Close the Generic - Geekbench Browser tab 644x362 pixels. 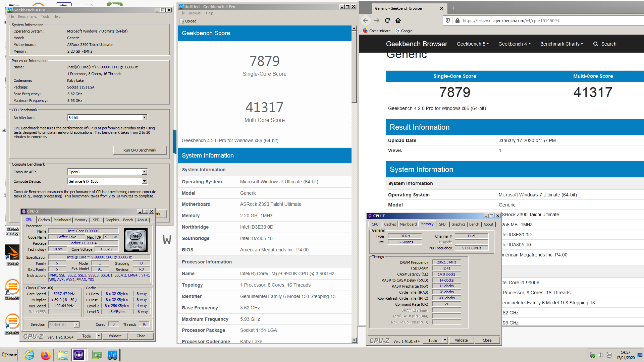click(x=442, y=8)
